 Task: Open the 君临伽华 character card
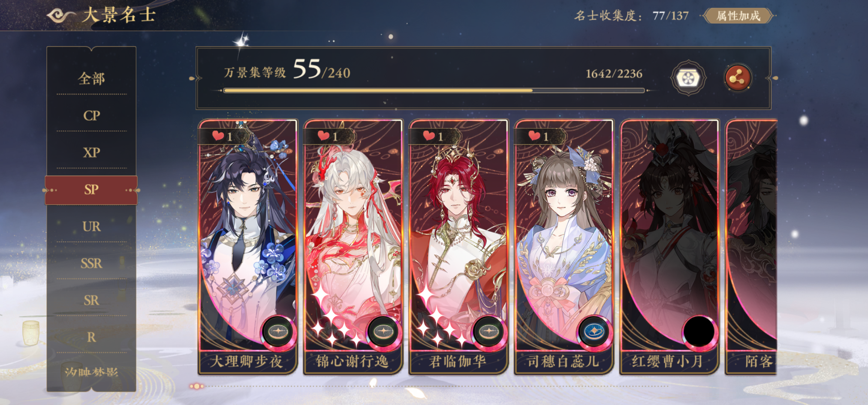pos(458,247)
